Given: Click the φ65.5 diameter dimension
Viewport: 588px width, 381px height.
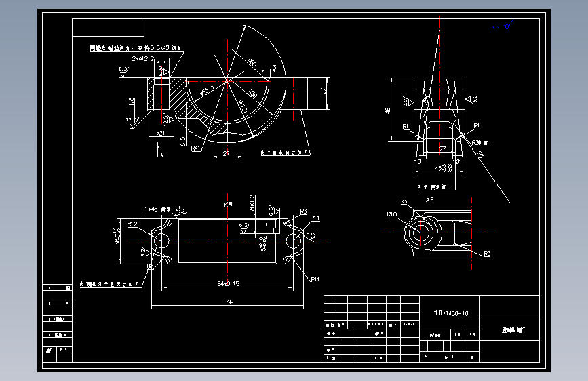Looking at the screenshot, I should [207, 90].
